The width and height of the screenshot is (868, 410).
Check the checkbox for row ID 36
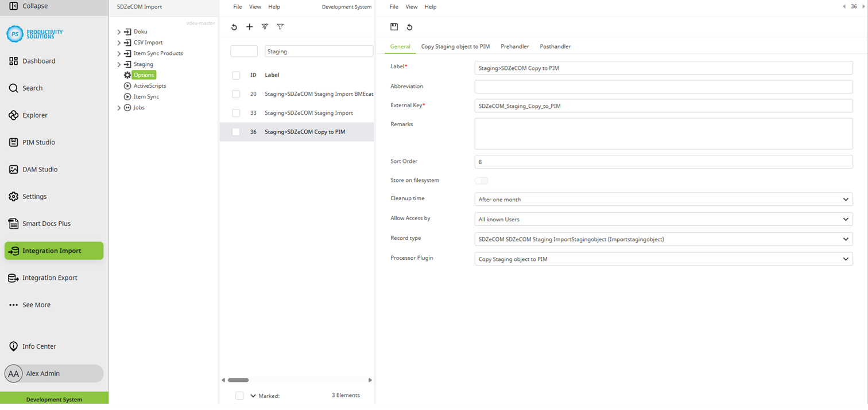pyautogui.click(x=235, y=131)
